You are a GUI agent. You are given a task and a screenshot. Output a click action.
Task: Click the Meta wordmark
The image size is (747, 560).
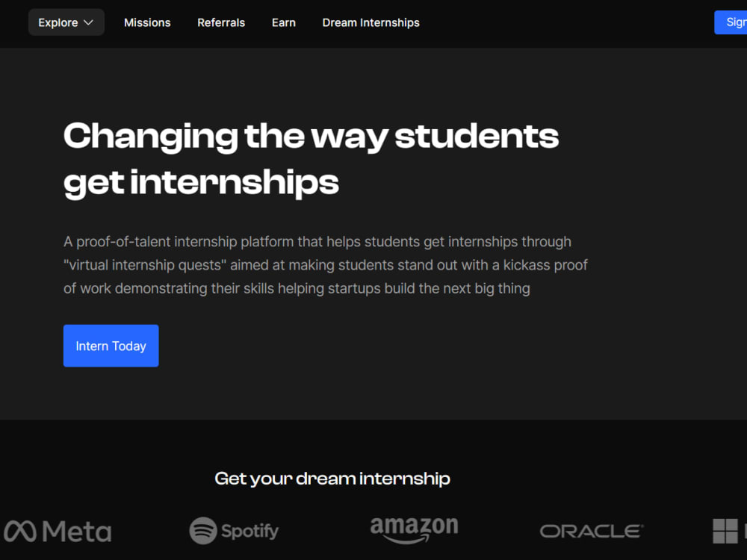(x=78, y=531)
